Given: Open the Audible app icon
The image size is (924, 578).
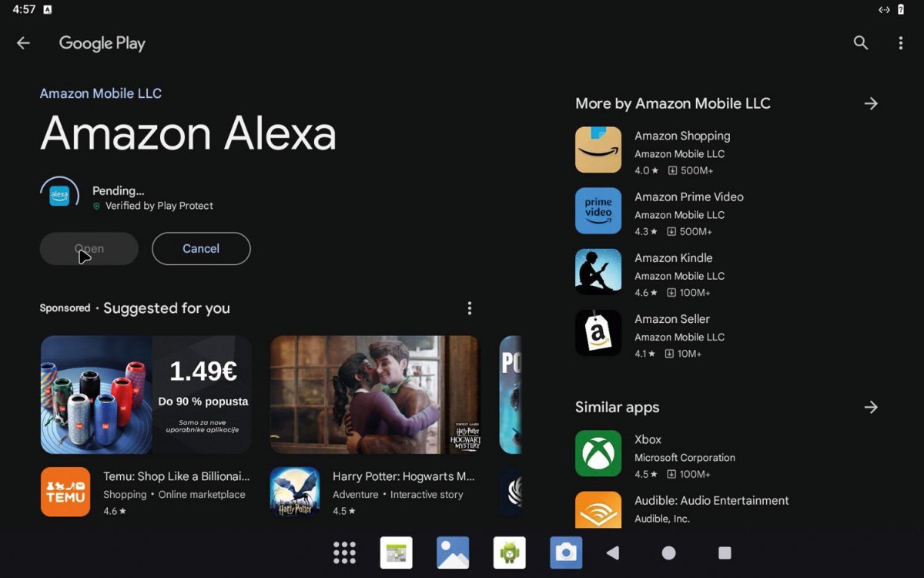Looking at the screenshot, I should [x=598, y=509].
